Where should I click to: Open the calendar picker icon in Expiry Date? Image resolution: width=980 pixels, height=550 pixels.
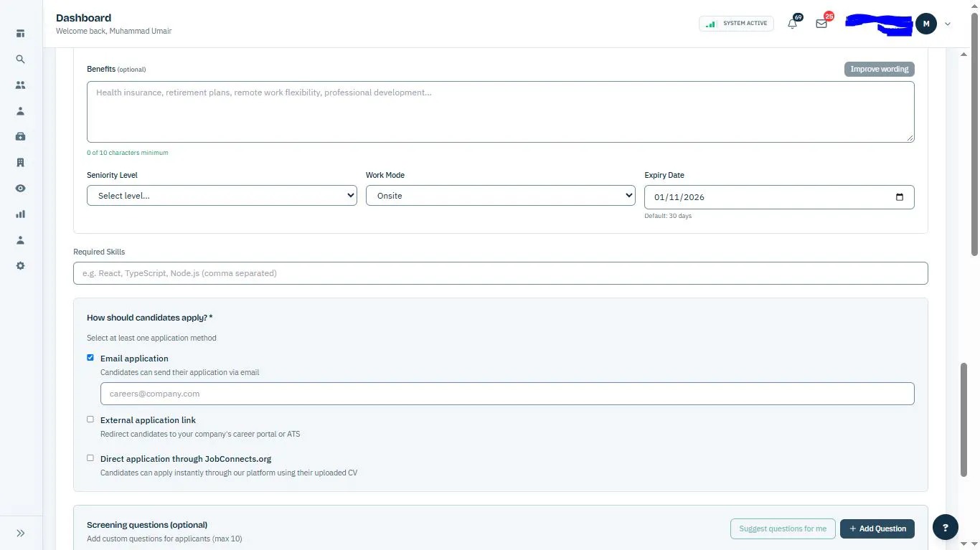click(900, 197)
